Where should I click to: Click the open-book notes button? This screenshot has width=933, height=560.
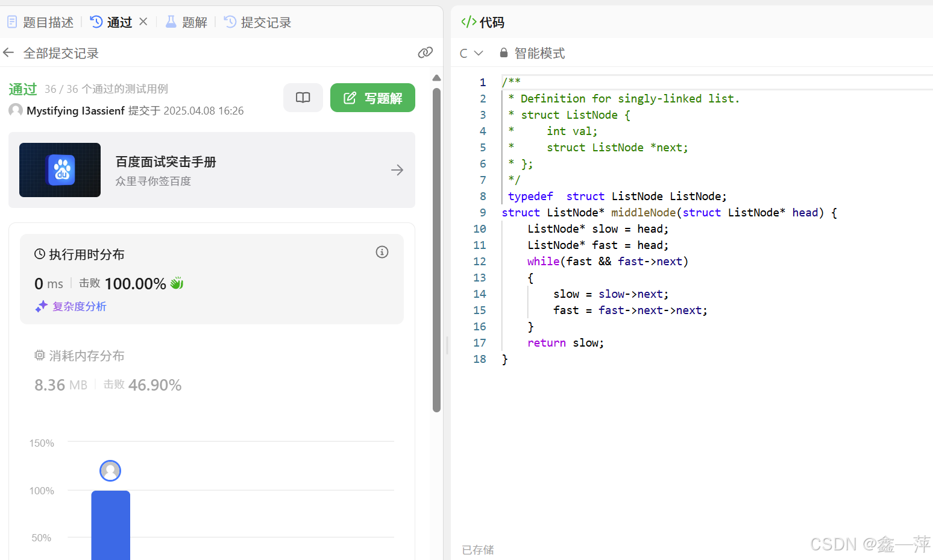tap(303, 98)
